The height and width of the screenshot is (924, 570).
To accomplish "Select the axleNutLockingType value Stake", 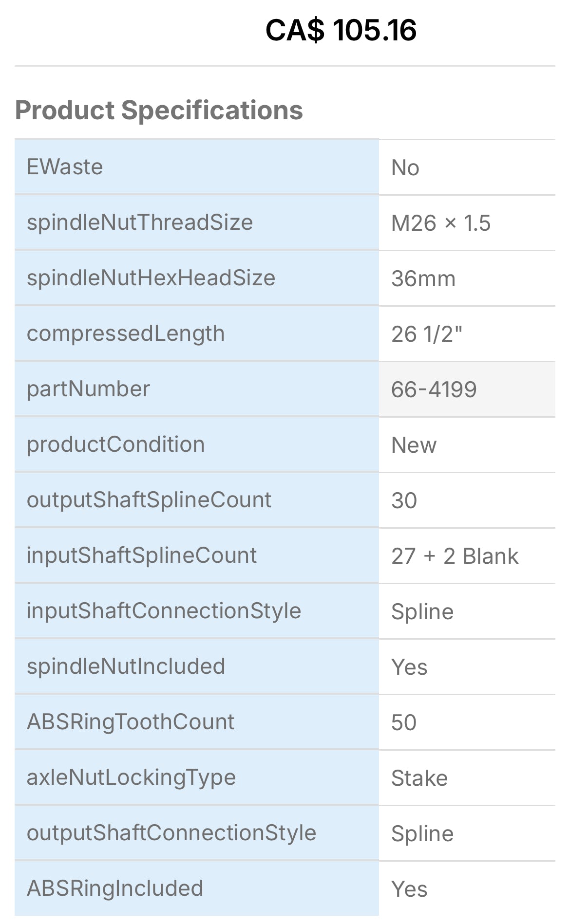I will point(419,778).
